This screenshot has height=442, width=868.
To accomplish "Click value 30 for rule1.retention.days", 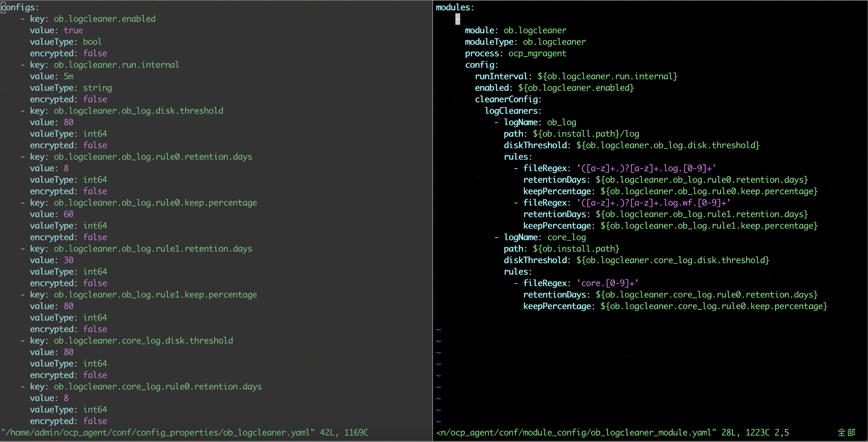I will (x=69, y=260).
